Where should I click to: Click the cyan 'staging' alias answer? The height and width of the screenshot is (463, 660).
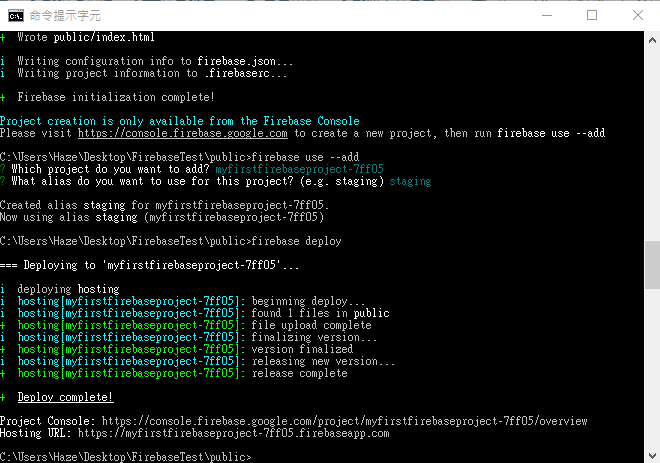click(410, 181)
